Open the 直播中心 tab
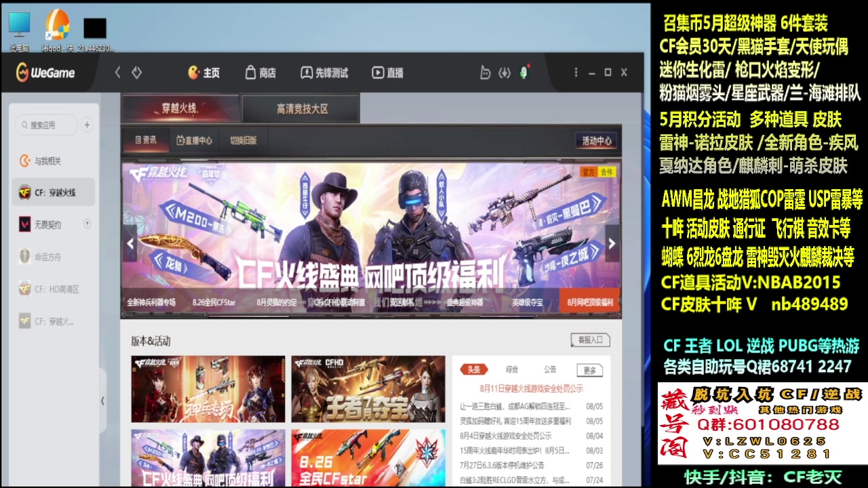The height and width of the screenshot is (488, 868). (x=195, y=140)
